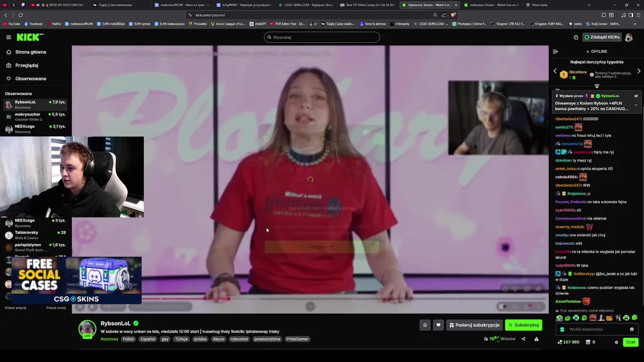Show previous top gifter with left chevron
Image resolution: width=644 pixels, height=362 pixels.
click(x=555, y=71)
